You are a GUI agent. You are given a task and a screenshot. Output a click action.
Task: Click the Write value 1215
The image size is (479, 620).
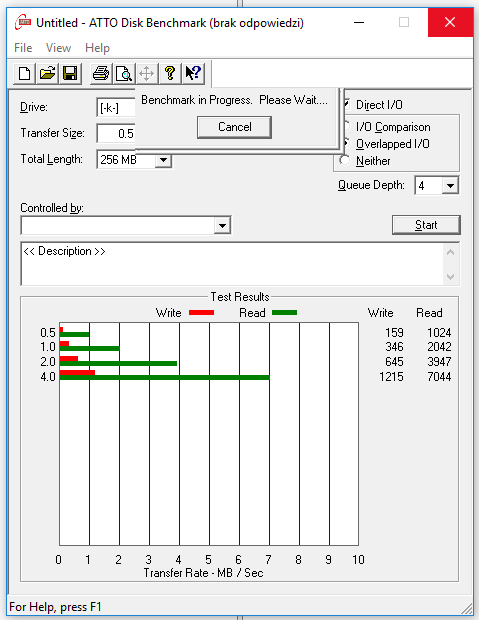pyautogui.click(x=391, y=376)
